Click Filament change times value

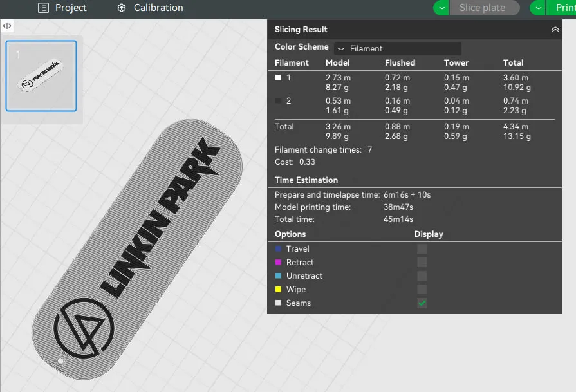coord(369,150)
